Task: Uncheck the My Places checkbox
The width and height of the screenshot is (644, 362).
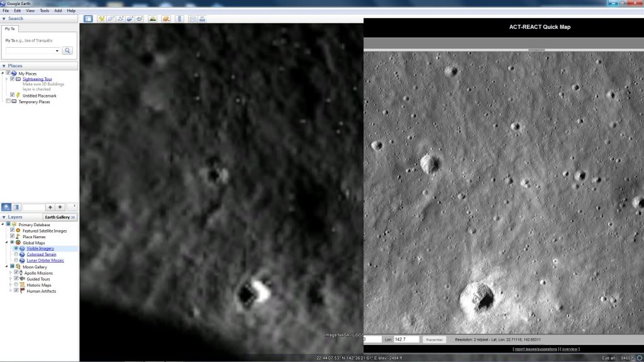Action: [8, 73]
